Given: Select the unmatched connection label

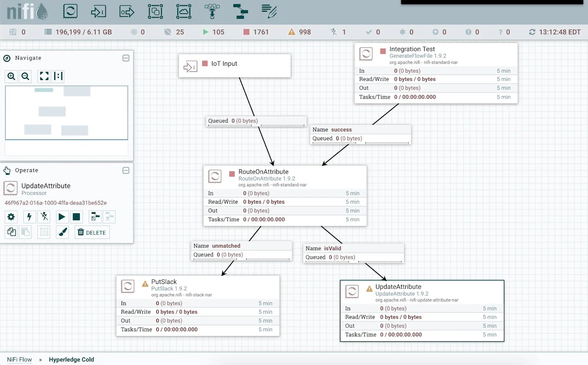Looking at the screenshot, I should point(242,250).
